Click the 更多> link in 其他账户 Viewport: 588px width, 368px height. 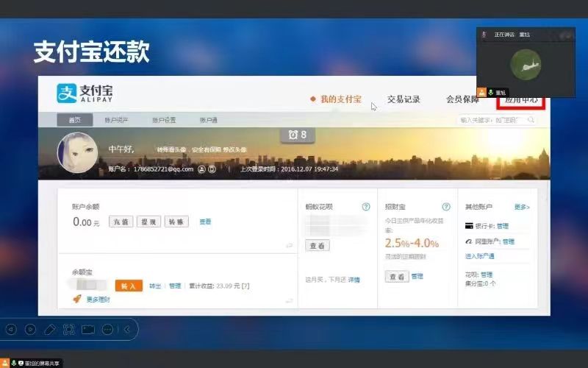pos(522,207)
